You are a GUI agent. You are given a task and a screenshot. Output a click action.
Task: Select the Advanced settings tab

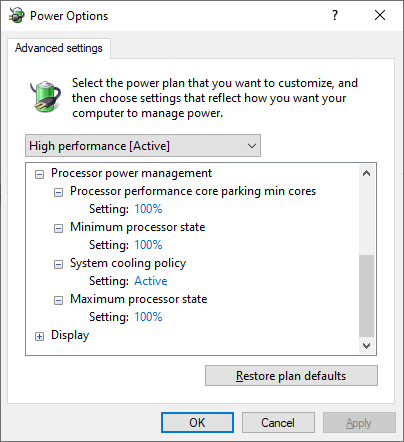pos(59,48)
